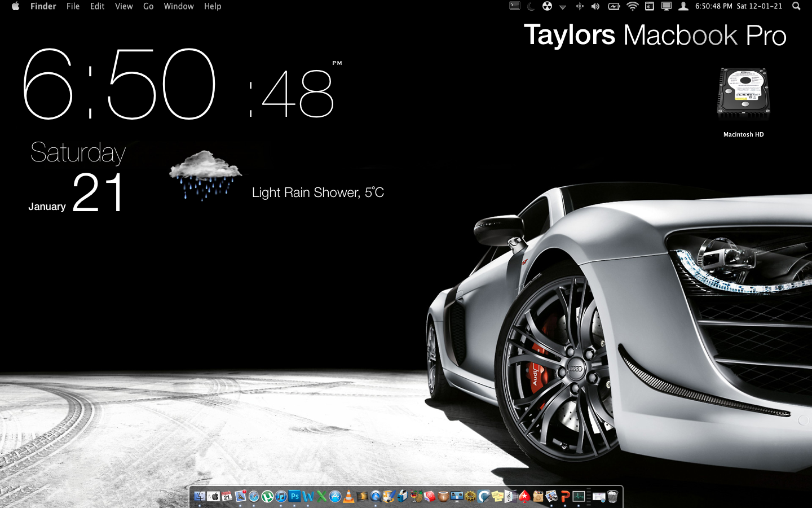Open the calendar icon showing 21 in dock
Image resolution: width=812 pixels, height=508 pixels.
coord(227,496)
